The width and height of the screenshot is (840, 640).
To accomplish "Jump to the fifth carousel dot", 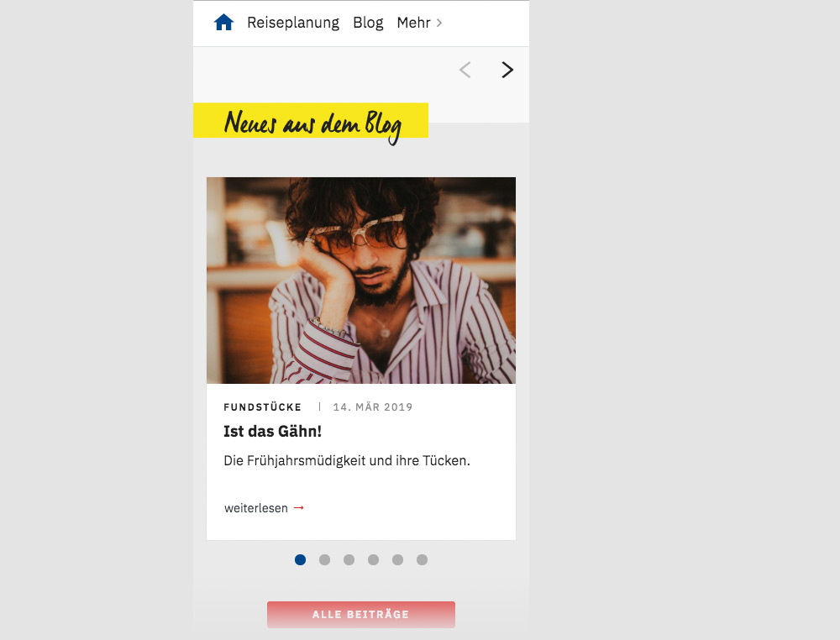I will 397,559.
